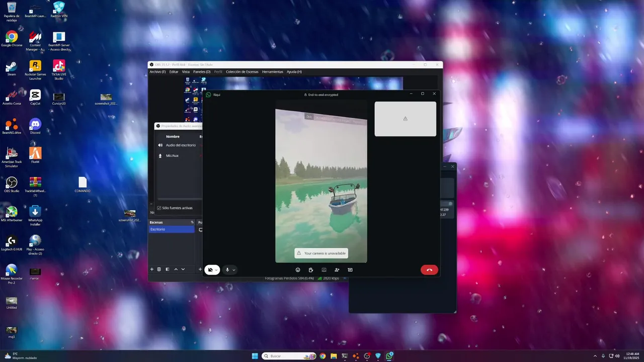
Task: Open the Ayuda menu in OBS
Action: click(x=294, y=72)
